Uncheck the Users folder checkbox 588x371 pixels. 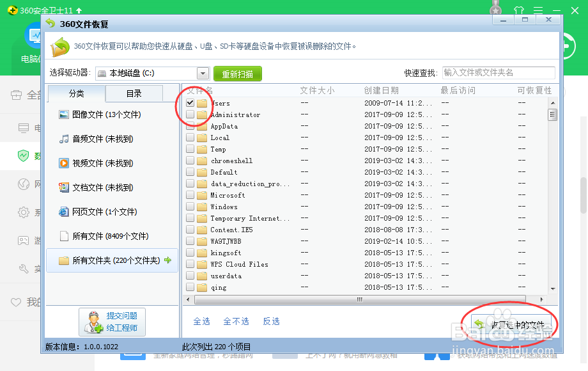[x=190, y=103]
